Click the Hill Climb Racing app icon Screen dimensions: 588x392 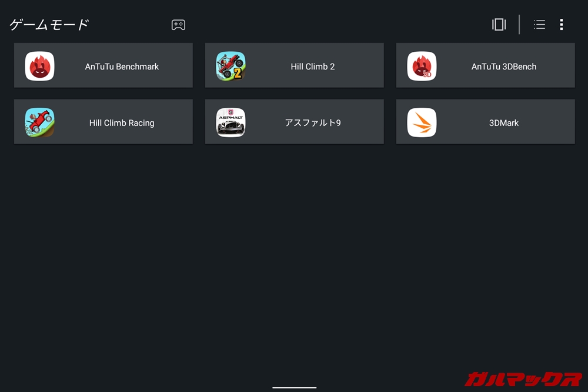coord(40,122)
